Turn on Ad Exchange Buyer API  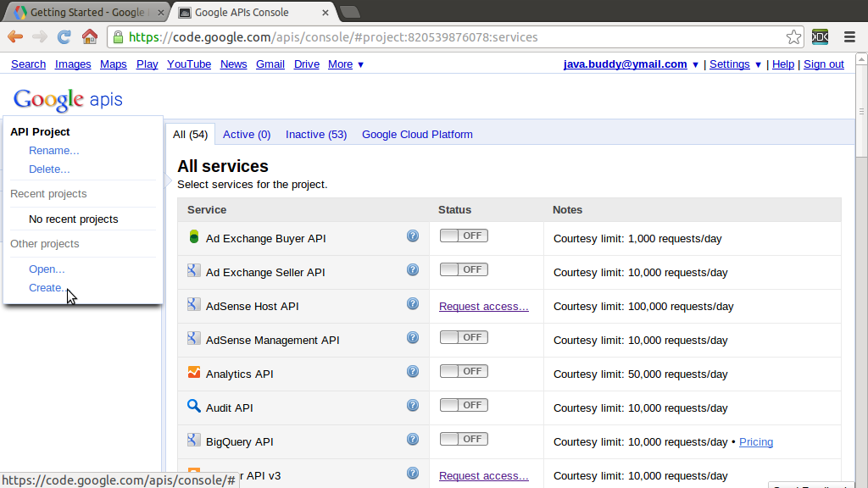pyautogui.click(x=464, y=236)
